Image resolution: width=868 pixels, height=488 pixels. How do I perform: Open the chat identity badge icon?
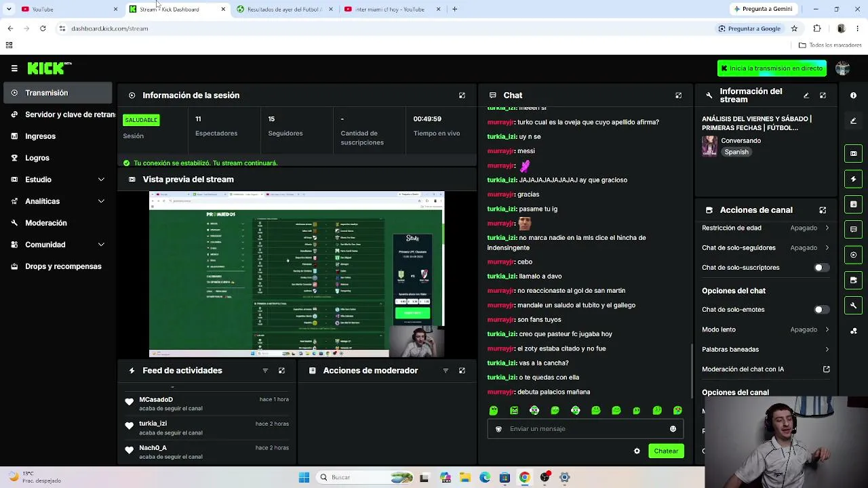pos(498,429)
